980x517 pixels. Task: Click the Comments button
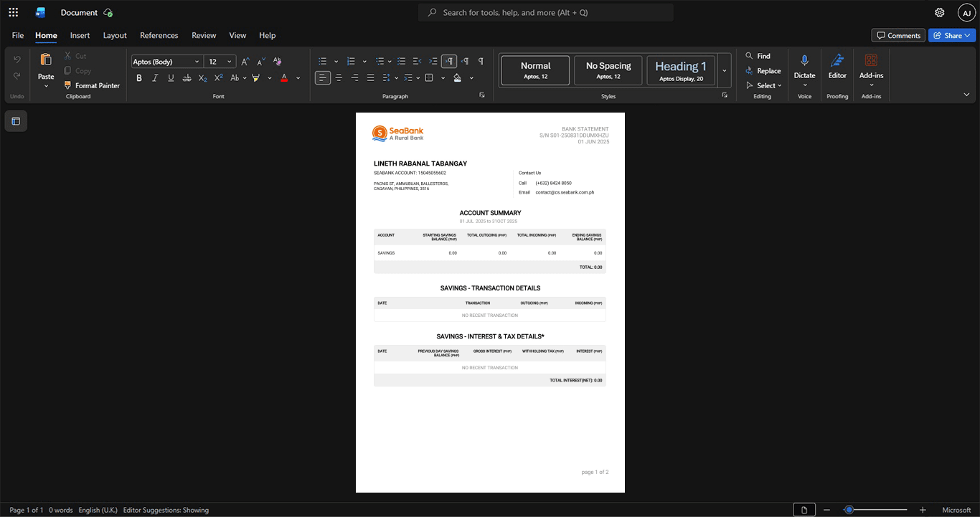coord(898,35)
